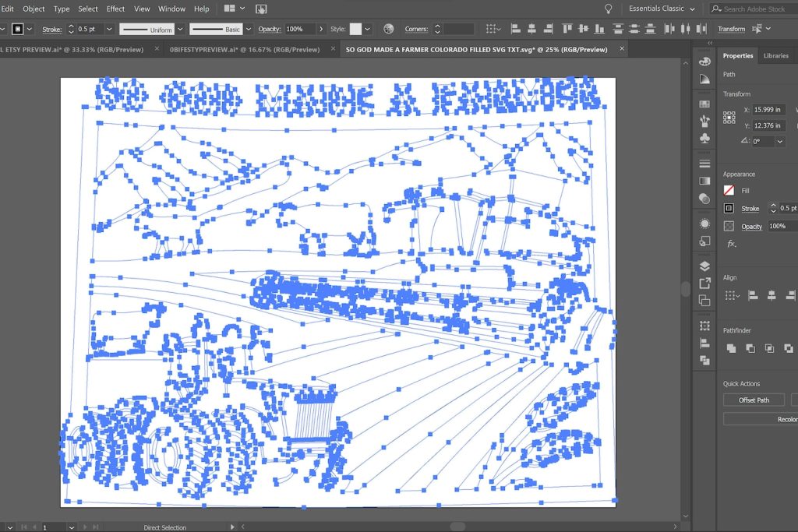Screen dimensions: 798x532
Task: Open the Symbols panel club icon
Action: (x=704, y=138)
